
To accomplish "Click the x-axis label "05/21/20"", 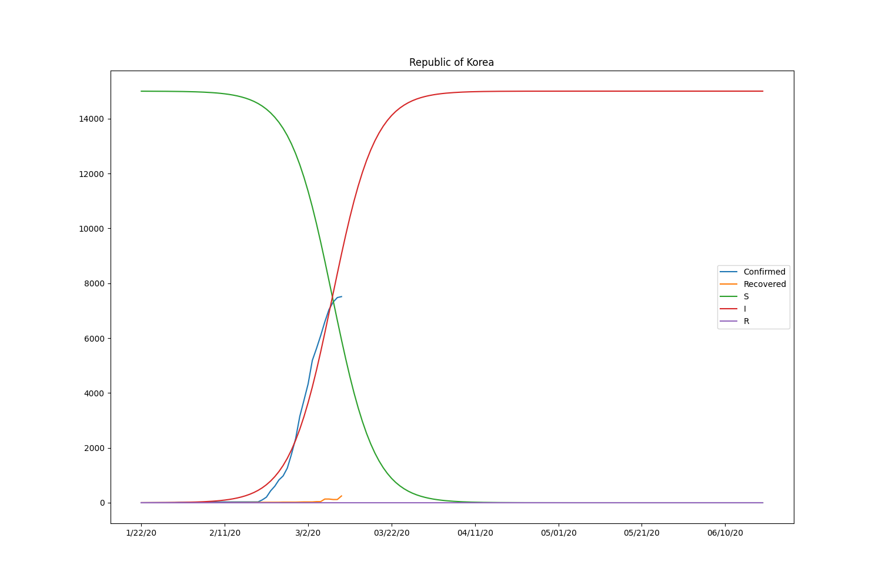I will tap(642, 533).
